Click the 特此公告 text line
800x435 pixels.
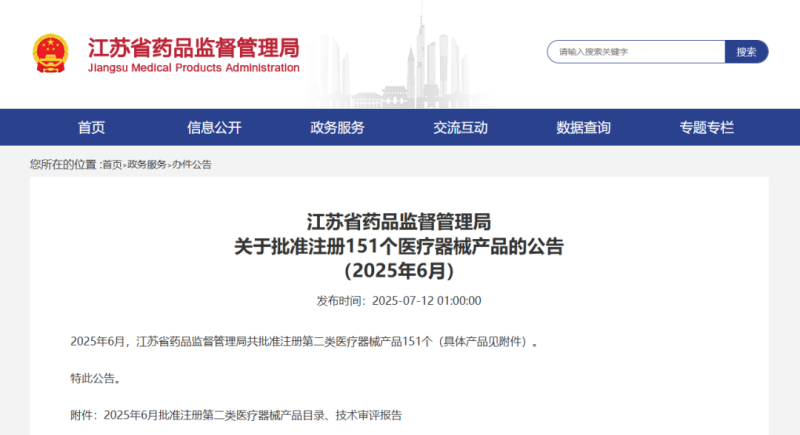click(x=95, y=378)
